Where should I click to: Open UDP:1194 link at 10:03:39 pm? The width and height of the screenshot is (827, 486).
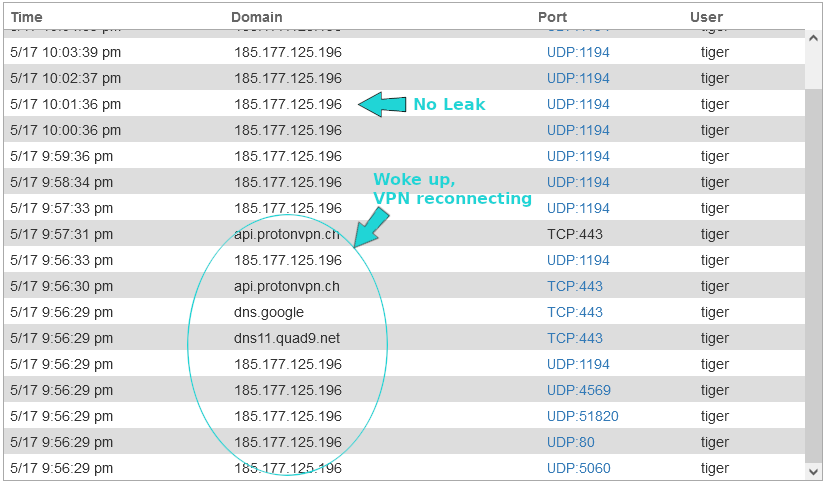coord(578,52)
